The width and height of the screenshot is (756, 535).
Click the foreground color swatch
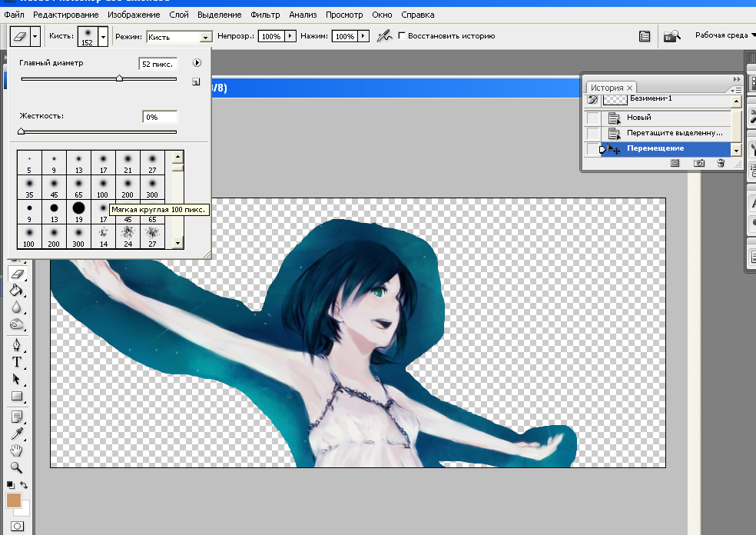[x=13, y=500]
